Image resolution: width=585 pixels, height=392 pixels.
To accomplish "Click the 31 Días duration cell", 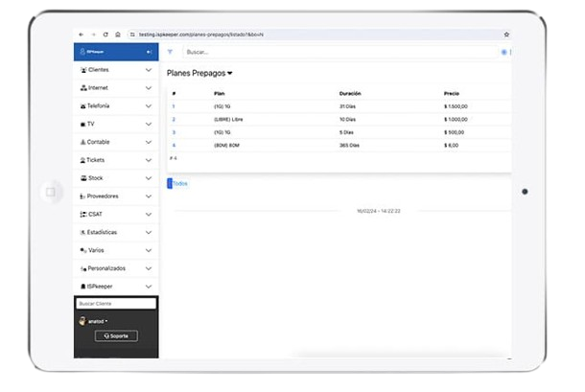I will 347,106.
